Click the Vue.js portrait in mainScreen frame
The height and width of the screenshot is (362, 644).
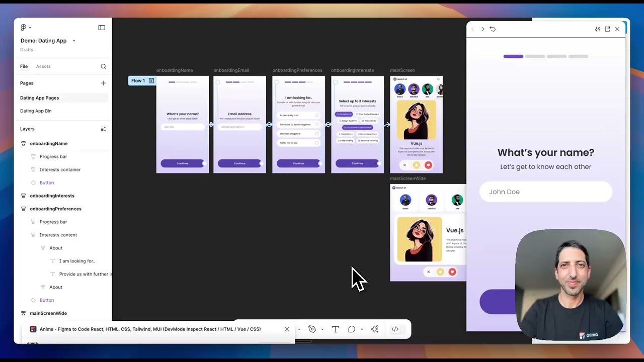(x=416, y=120)
